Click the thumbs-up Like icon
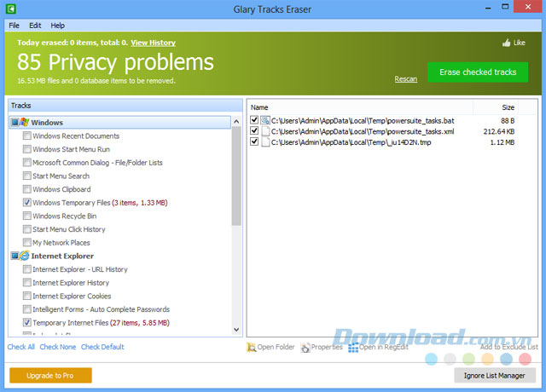This screenshot has height=392, width=546. tap(506, 43)
